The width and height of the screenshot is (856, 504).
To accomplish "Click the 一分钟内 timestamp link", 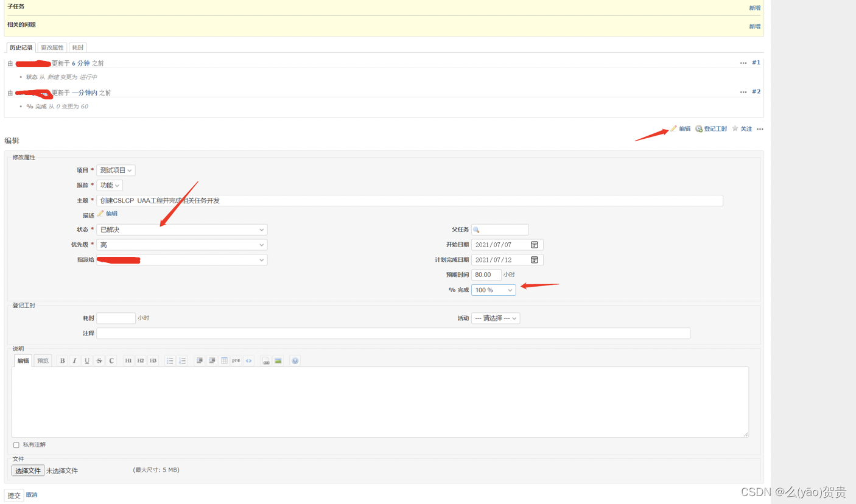I will tap(85, 93).
